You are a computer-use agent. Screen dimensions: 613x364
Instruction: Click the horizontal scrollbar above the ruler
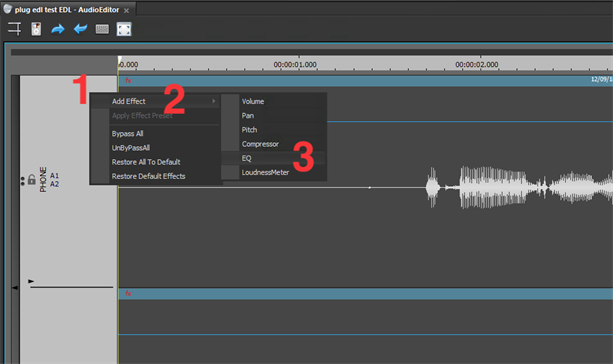312,52
